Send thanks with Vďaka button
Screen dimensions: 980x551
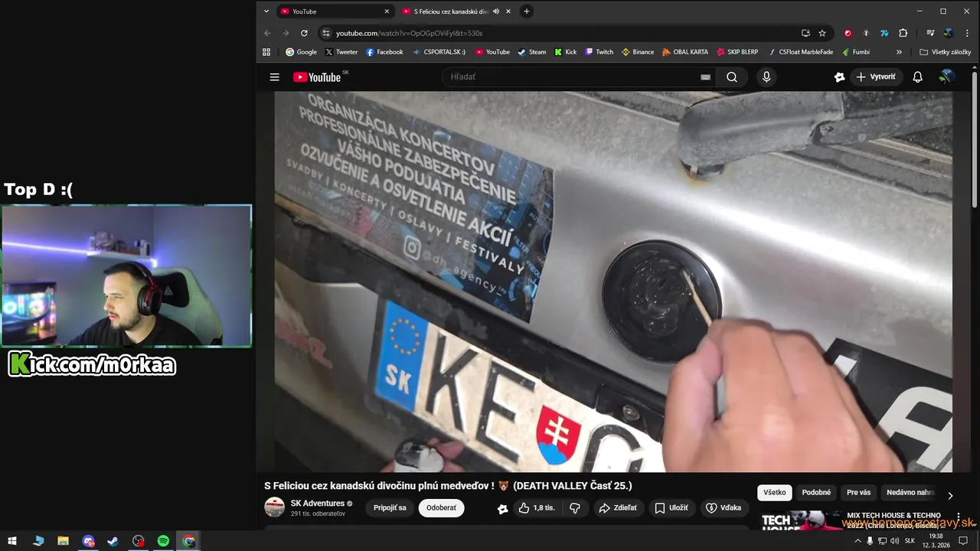[x=724, y=507]
